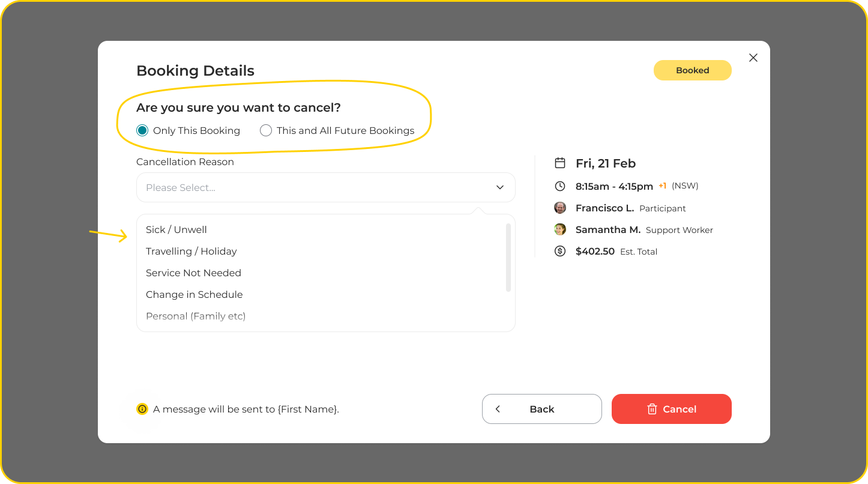The height and width of the screenshot is (484, 868).
Task: Click the left arrow icon in Back button
Action: (x=498, y=409)
